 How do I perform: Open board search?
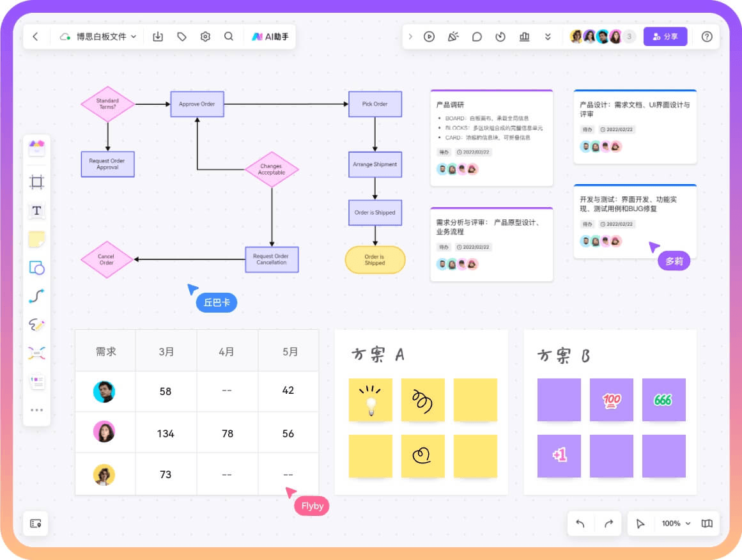tap(229, 36)
